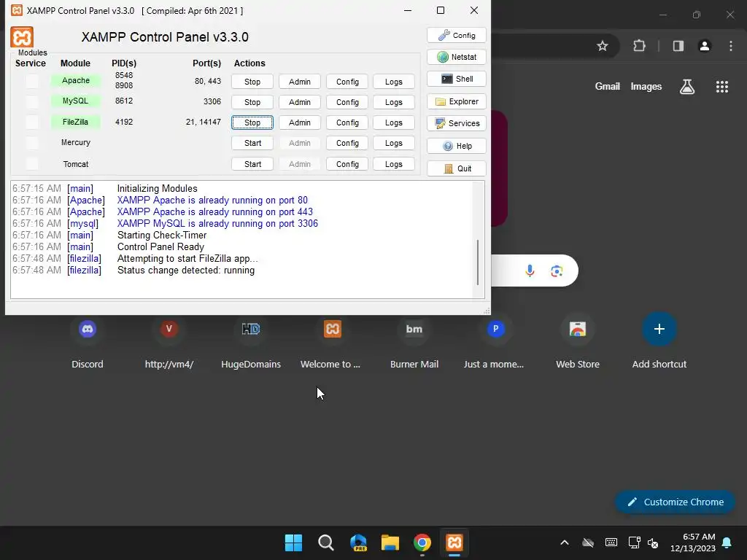This screenshot has height=560, width=747.
Task: Open the XAMPP Config button at top right
Action: pos(457,35)
